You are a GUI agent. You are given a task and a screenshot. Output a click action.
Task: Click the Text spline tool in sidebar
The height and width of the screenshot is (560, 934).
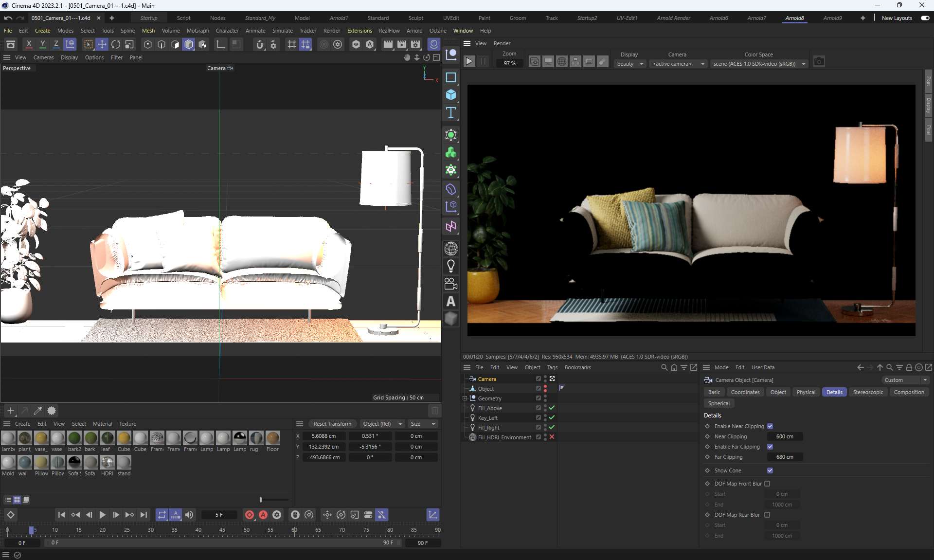pos(451,113)
